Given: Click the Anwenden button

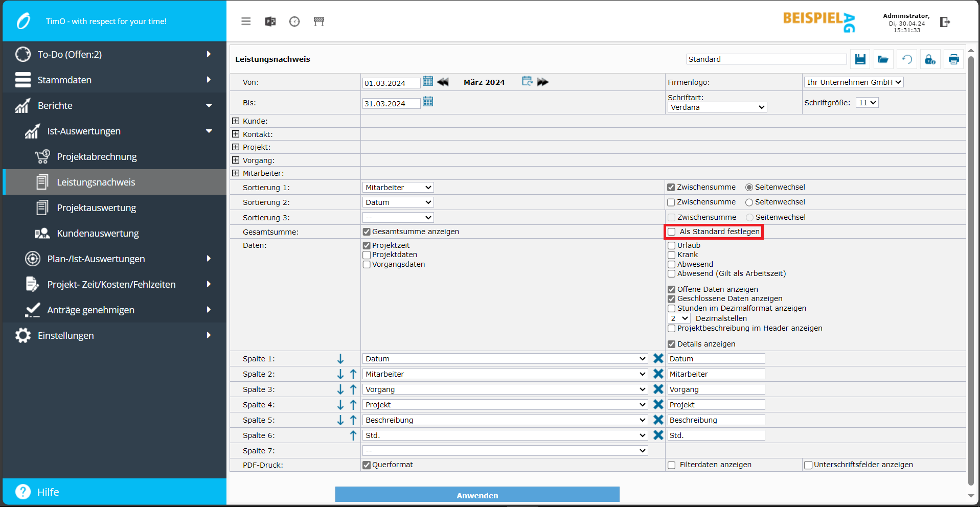Looking at the screenshot, I should point(477,495).
